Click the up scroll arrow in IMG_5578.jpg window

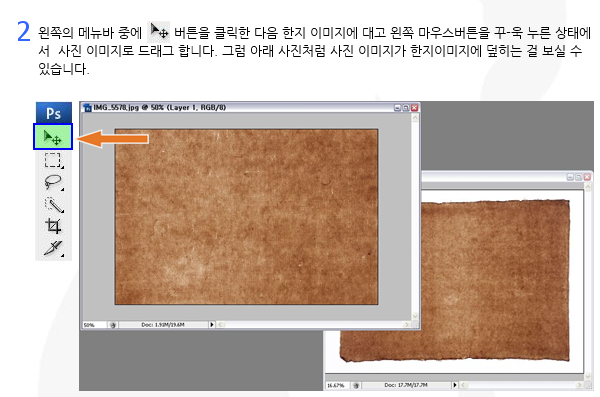coord(415,118)
